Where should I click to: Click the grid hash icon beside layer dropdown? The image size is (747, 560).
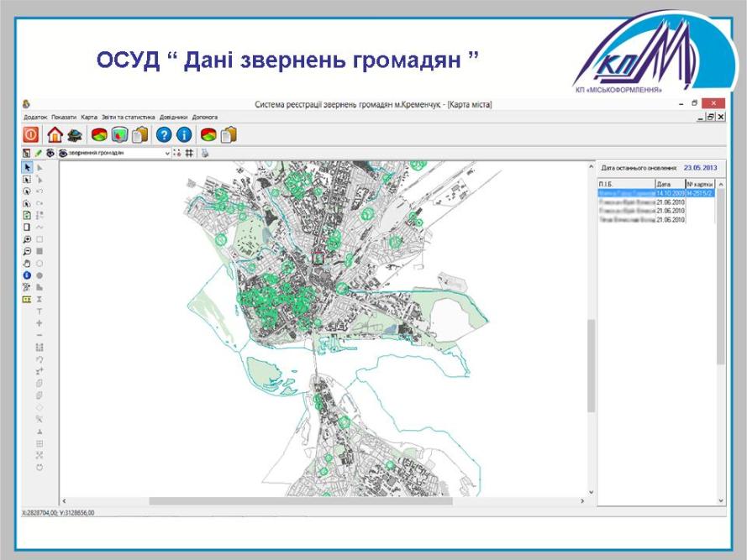(190, 154)
